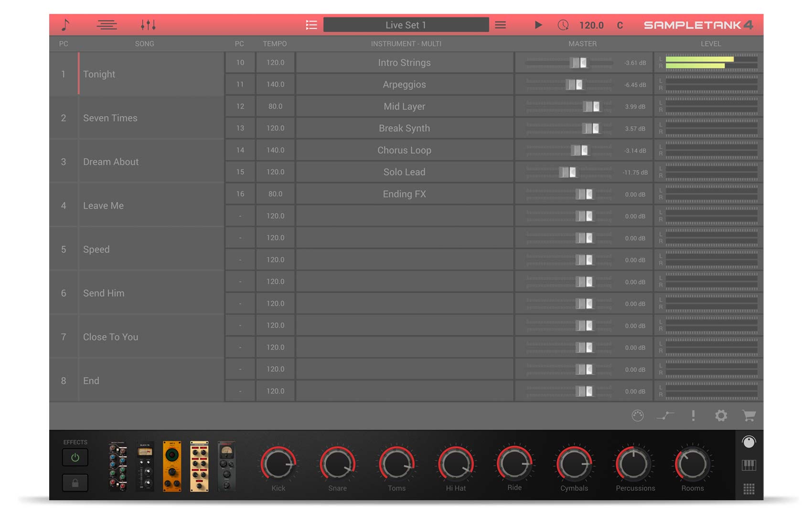
Task: Show the virtual keyboard icon
Action: pyautogui.click(x=748, y=465)
